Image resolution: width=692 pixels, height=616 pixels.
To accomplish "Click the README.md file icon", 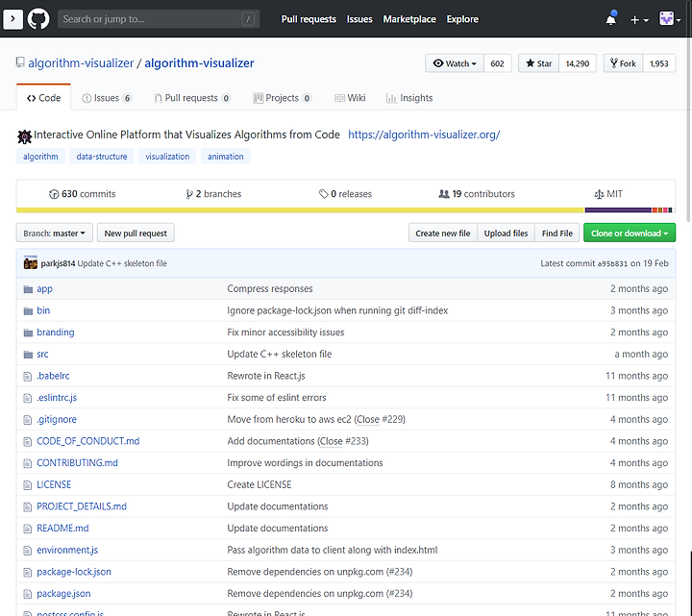I will [27, 529].
